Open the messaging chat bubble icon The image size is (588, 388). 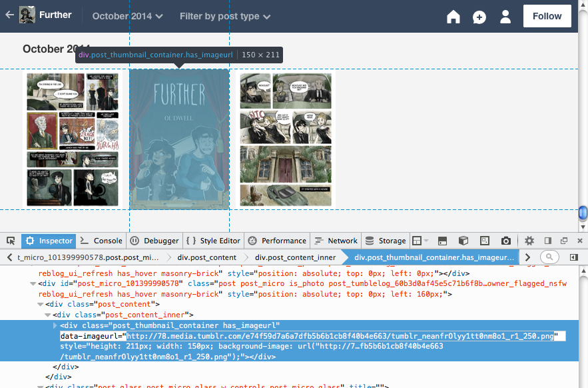click(x=479, y=17)
